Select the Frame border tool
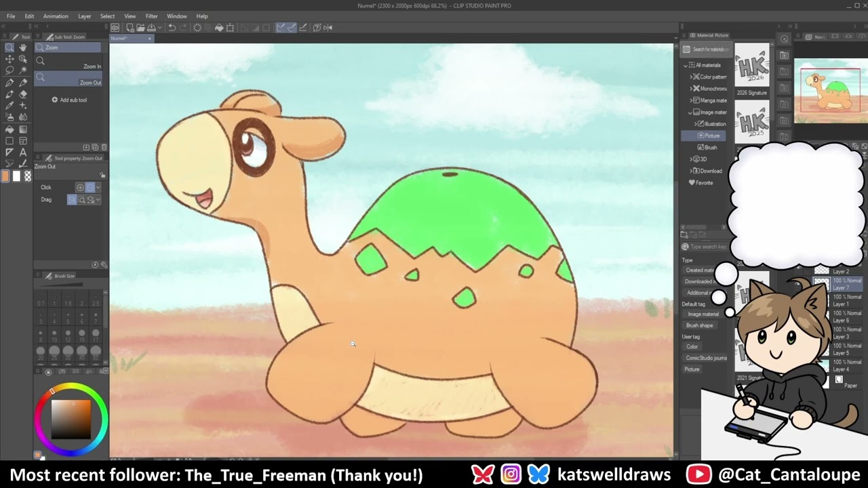The width and height of the screenshot is (868, 488). pyautogui.click(x=23, y=141)
